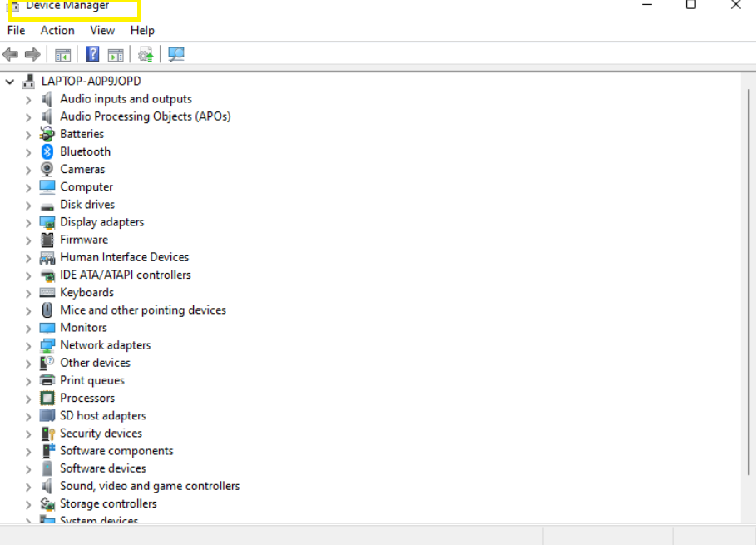The width and height of the screenshot is (756, 545).
Task: Click the SD host adapters icon
Action: pos(47,415)
